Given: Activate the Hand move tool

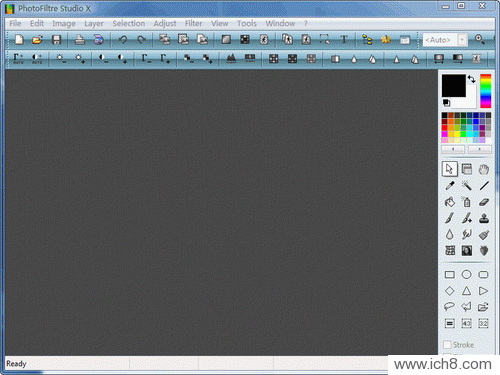Looking at the screenshot, I should (484, 169).
